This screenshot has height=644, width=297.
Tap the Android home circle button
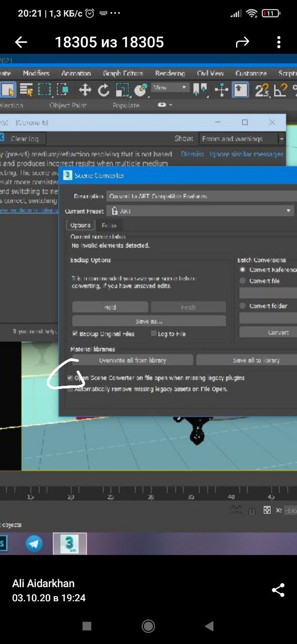coord(148,626)
